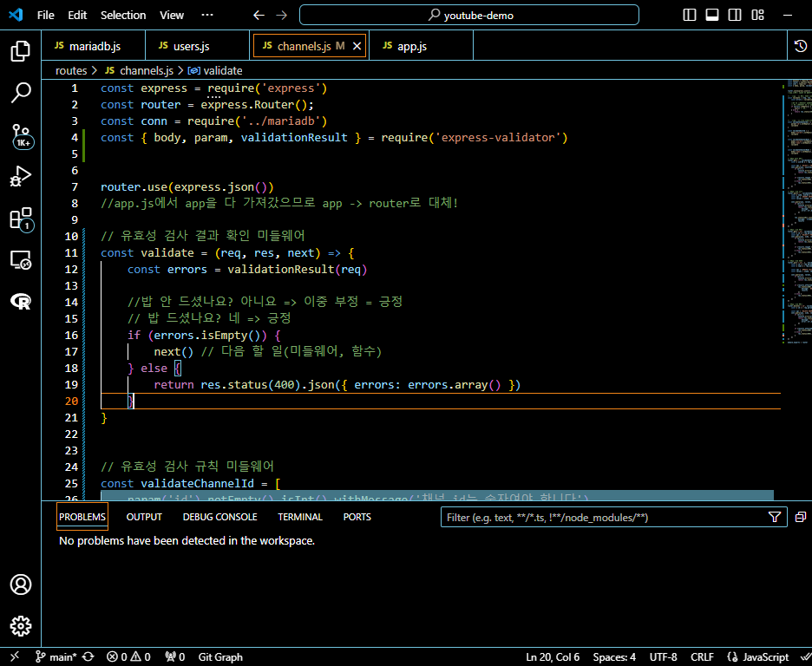Close the channels.js tab
Image resolution: width=812 pixels, height=666 pixels.
click(x=357, y=46)
